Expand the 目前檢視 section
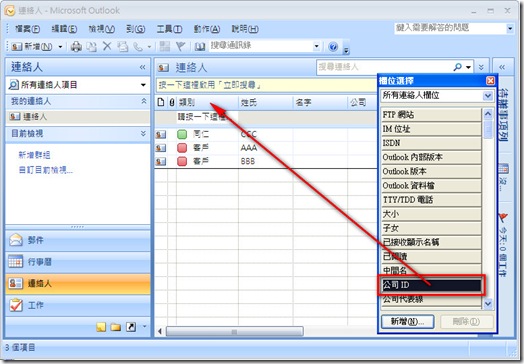524x364 pixels. (143, 134)
